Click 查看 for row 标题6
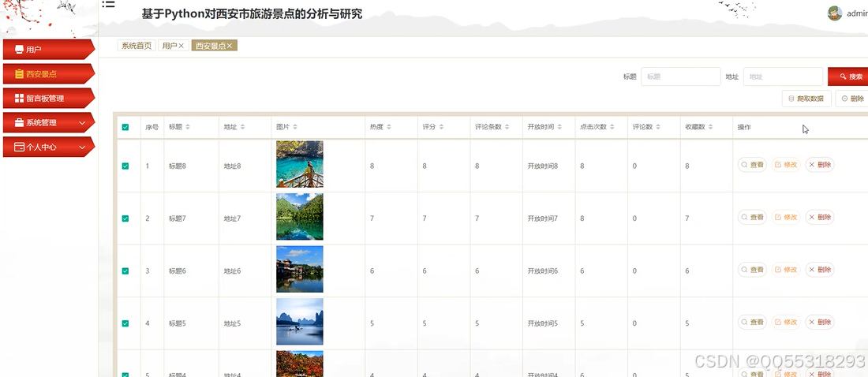Image resolution: width=868 pixels, height=377 pixels. tap(752, 270)
